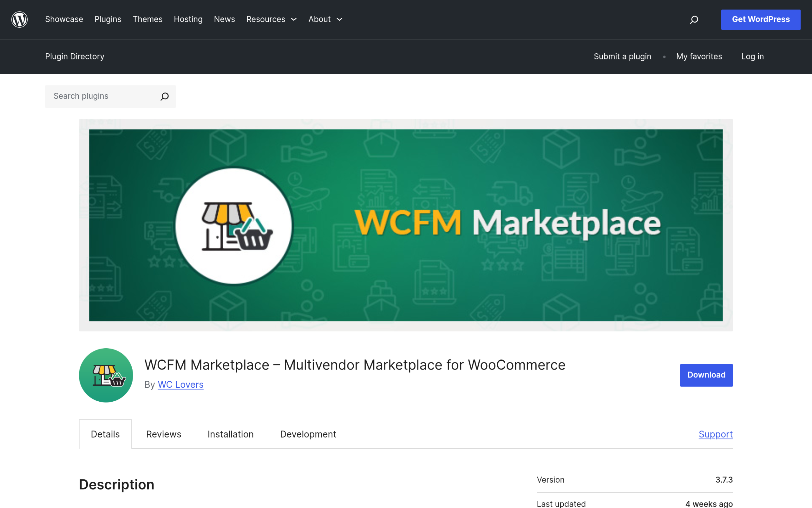
Task: Switch to the Installation tab
Action: (231, 434)
